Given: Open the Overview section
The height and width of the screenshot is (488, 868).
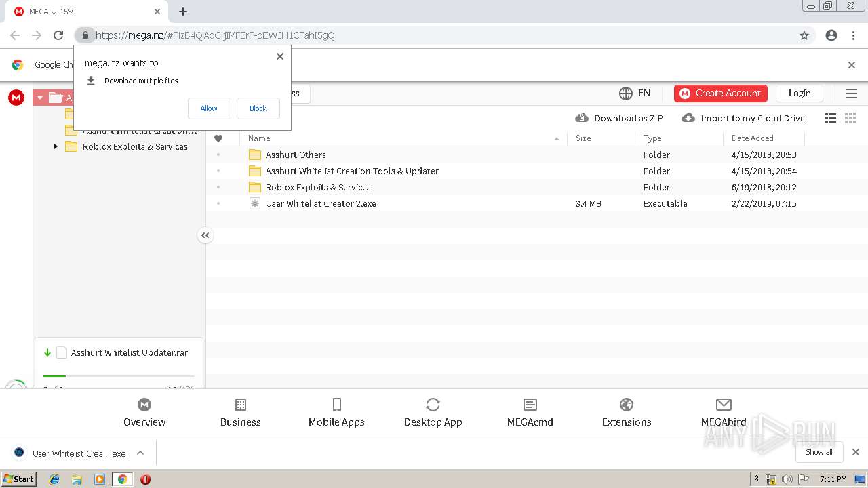Looking at the screenshot, I should pos(144,413).
